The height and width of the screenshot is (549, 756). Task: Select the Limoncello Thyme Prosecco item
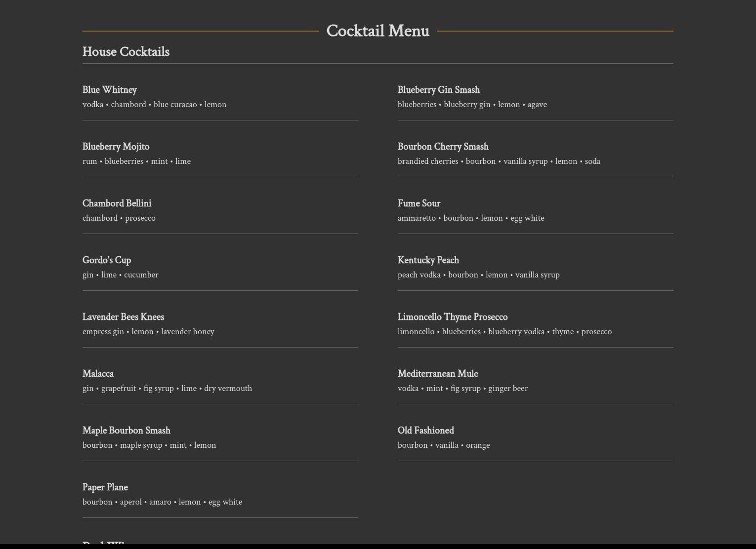coord(453,317)
